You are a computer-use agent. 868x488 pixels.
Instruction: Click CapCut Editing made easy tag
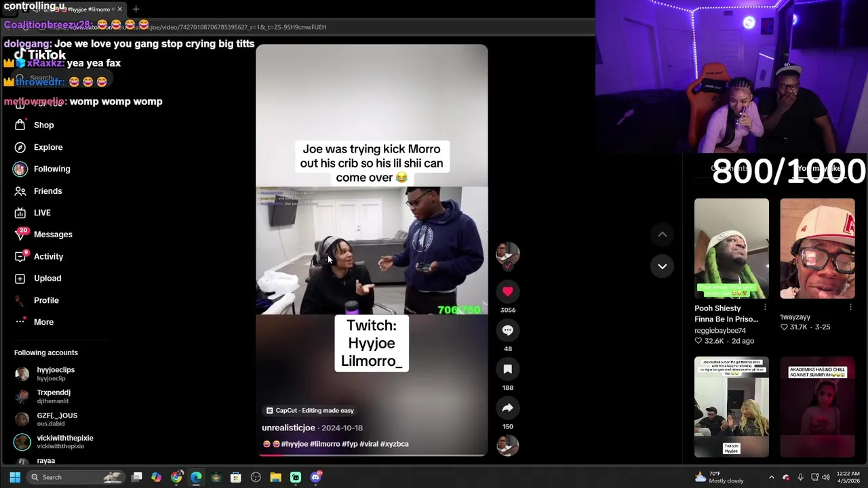click(309, 411)
